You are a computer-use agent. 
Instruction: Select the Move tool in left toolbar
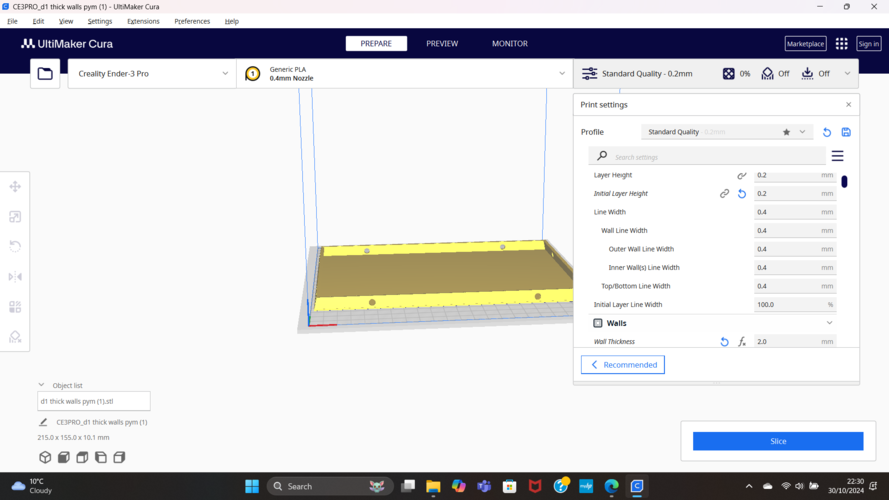(15, 187)
